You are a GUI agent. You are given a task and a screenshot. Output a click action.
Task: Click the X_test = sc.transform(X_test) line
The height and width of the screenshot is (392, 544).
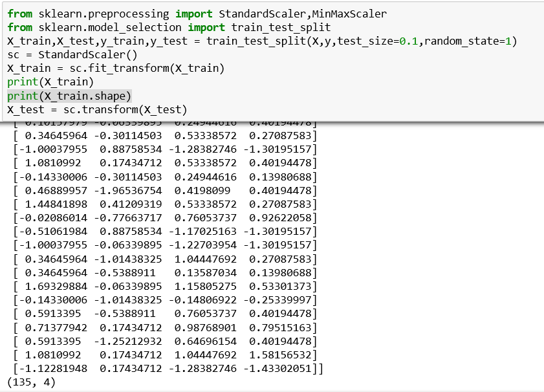[97, 109]
